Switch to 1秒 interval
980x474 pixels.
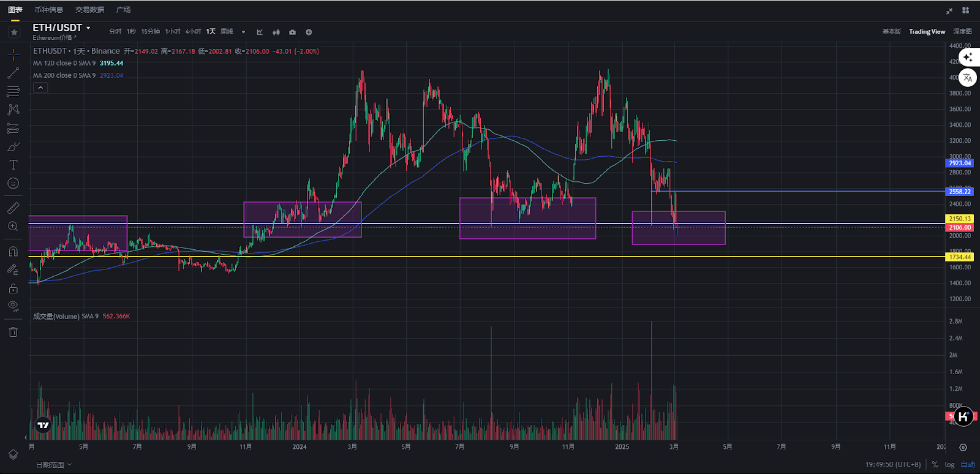[x=131, y=32]
